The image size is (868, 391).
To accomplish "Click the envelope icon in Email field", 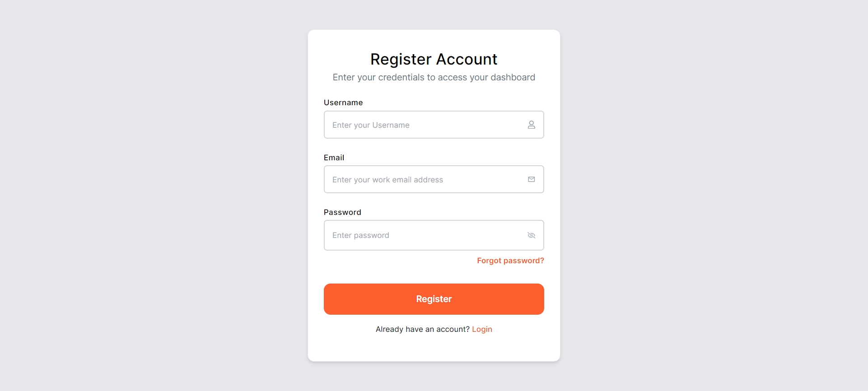I will 531,179.
